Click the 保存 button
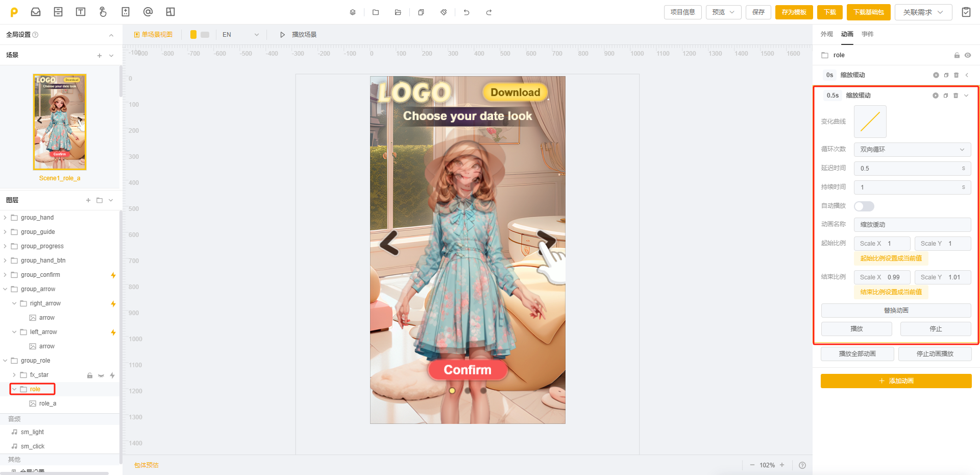 click(x=758, y=12)
